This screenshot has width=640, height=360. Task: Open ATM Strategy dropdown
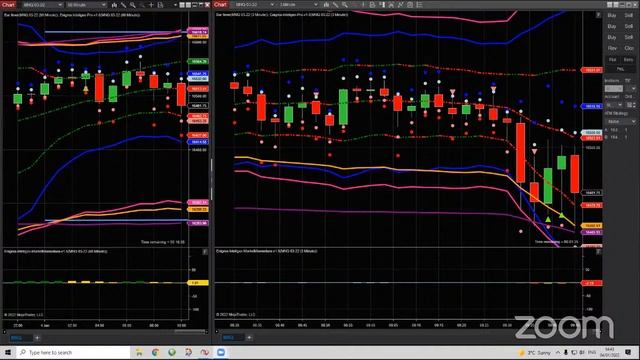coord(620,122)
